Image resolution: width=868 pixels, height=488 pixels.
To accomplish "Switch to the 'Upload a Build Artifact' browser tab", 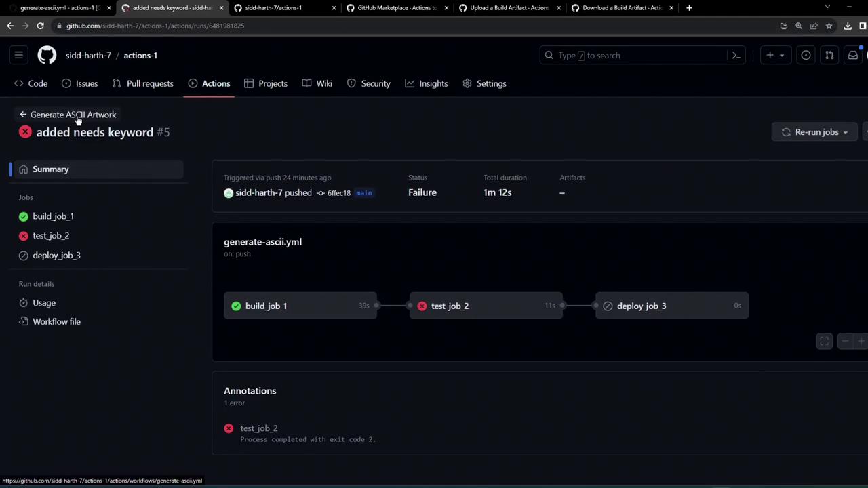I will coord(509,8).
